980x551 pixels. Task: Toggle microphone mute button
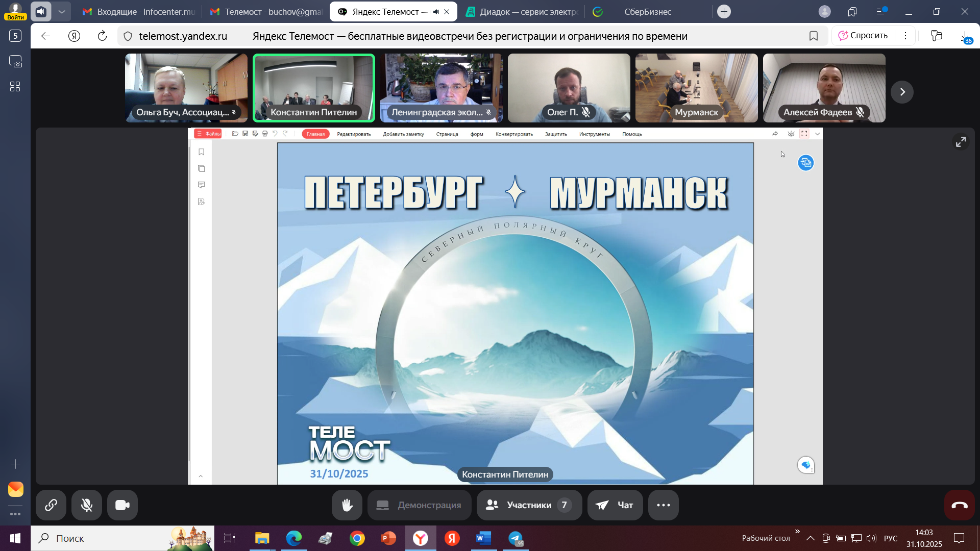click(87, 505)
